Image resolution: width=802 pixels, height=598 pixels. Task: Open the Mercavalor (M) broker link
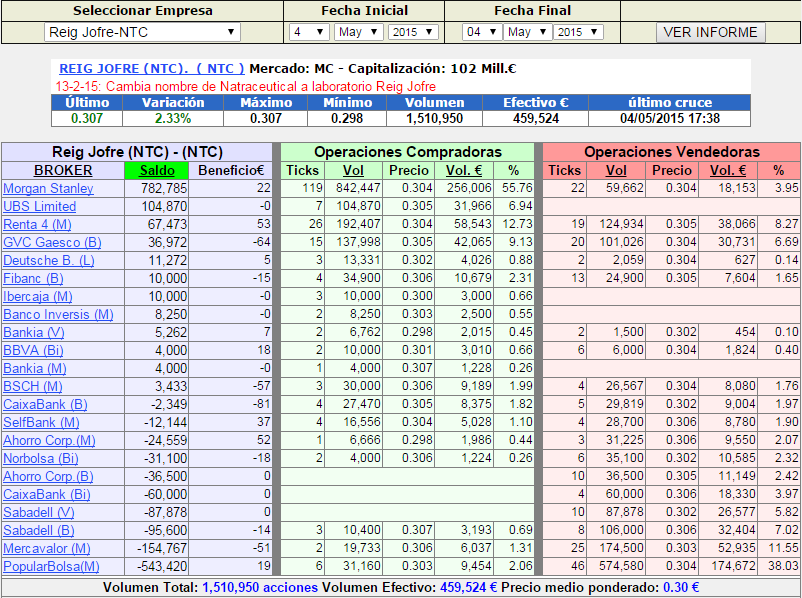point(46,548)
